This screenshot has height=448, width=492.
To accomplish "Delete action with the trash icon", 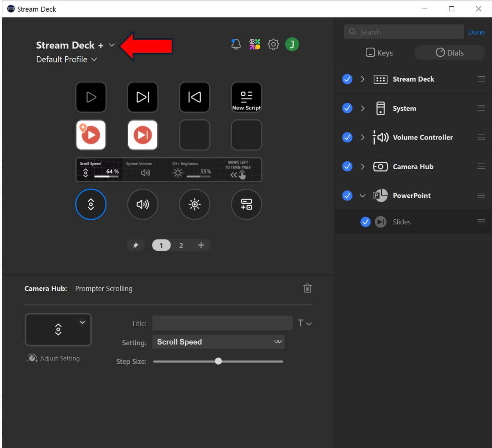I will click(307, 288).
